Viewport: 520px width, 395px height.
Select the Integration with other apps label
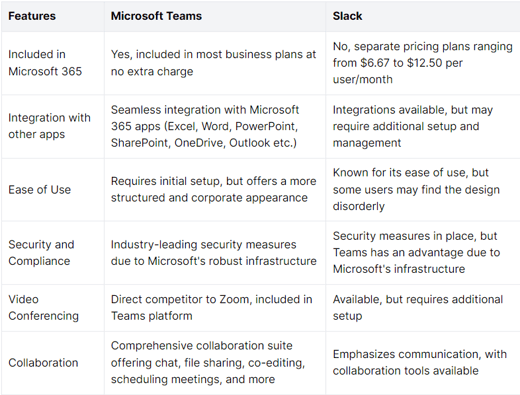click(49, 126)
